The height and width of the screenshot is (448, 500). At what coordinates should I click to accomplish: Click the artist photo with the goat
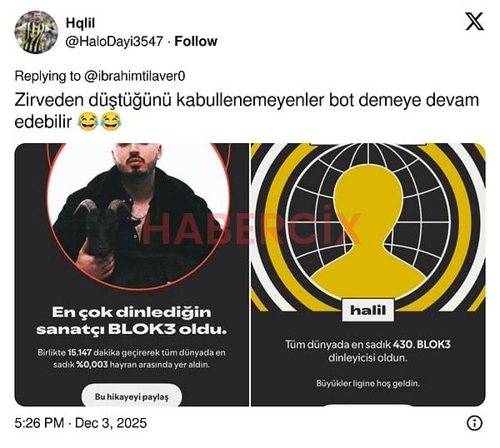pyautogui.click(x=138, y=215)
